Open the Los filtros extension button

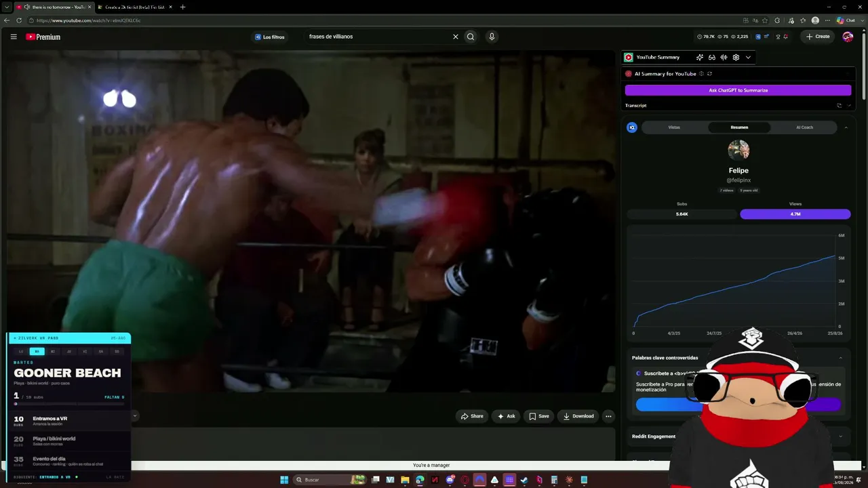coord(270,37)
